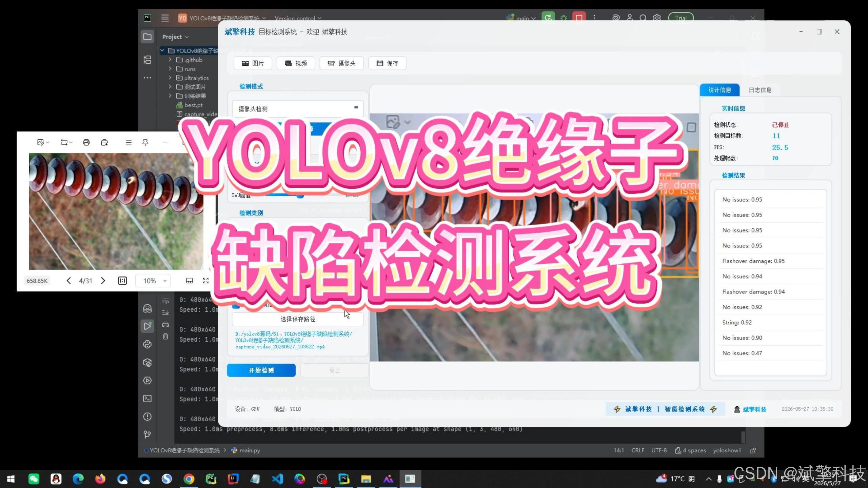Screen dimensions: 868x488
Task: Open Google Chrome from the taskbar
Action: coord(189,479)
